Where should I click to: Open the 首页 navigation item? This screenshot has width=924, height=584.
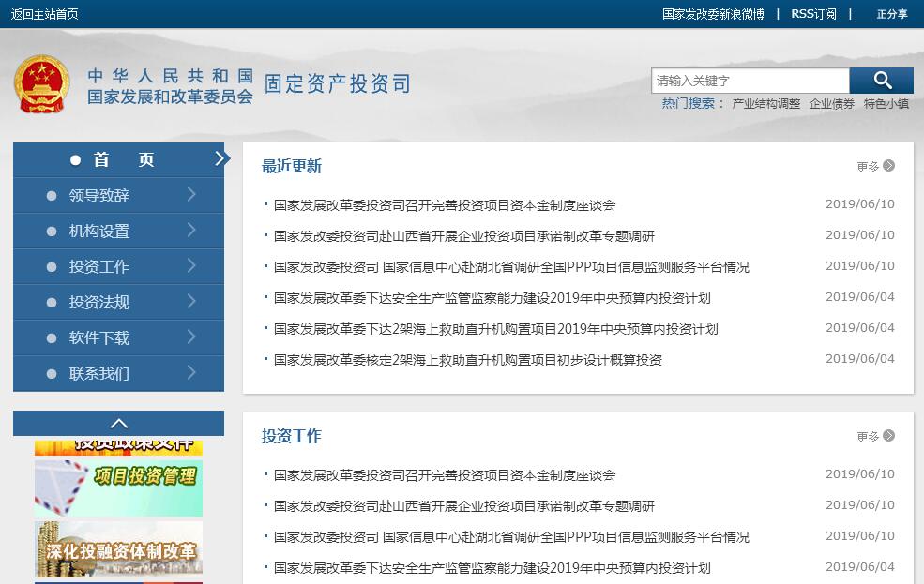pyautogui.click(x=118, y=160)
